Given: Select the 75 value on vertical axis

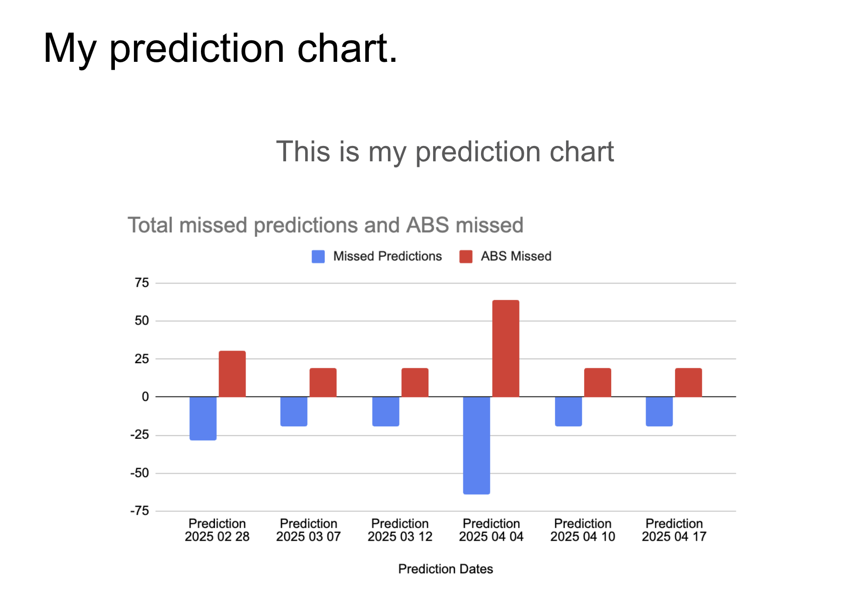Looking at the screenshot, I should click(x=142, y=283).
